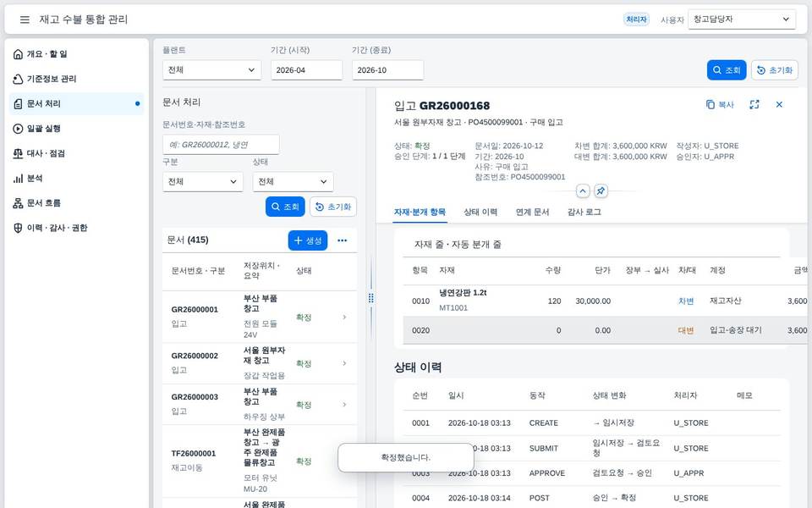Screen dimensions: 812x508
Task: Click status 확정 in GR26000003 row
Action: [304, 405]
